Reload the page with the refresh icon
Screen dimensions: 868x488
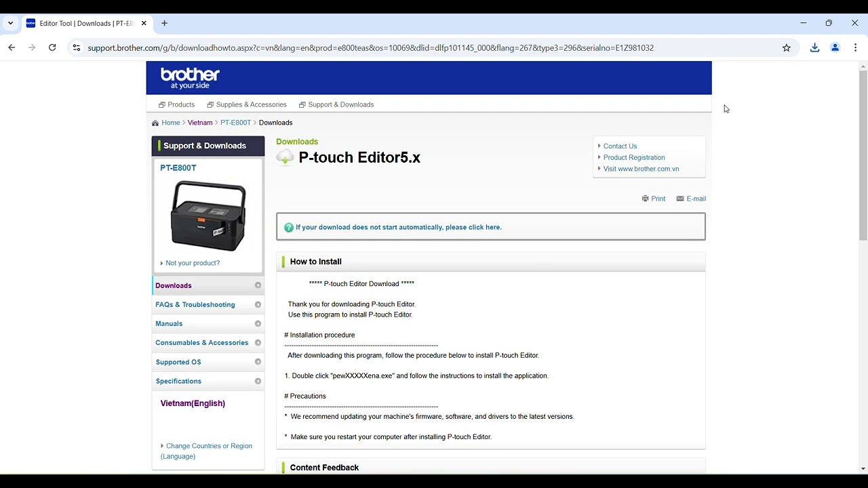[52, 47]
